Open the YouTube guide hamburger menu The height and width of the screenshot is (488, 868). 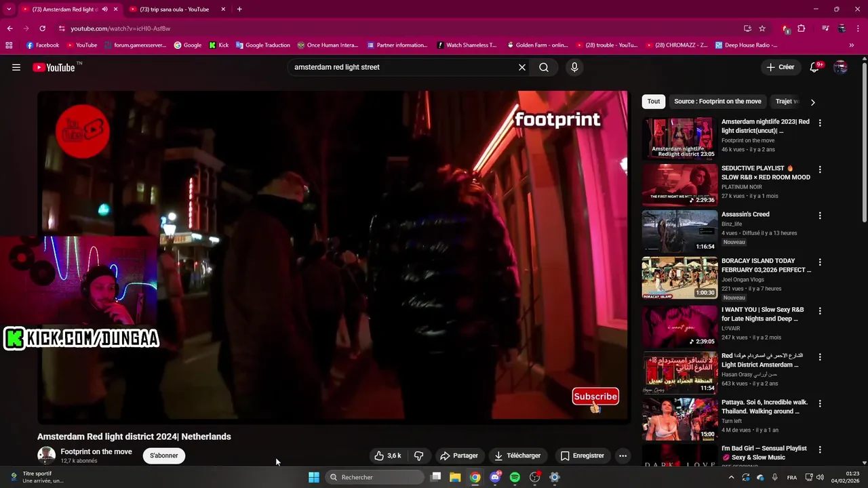(16, 67)
